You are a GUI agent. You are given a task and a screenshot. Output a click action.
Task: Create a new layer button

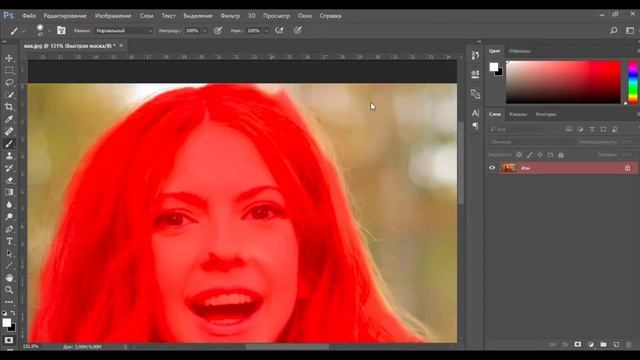point(616,344)
